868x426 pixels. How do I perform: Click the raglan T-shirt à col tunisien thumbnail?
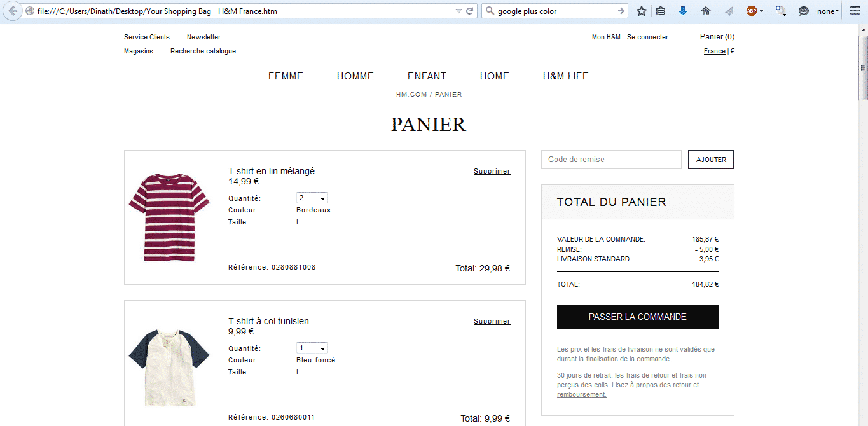169,367
